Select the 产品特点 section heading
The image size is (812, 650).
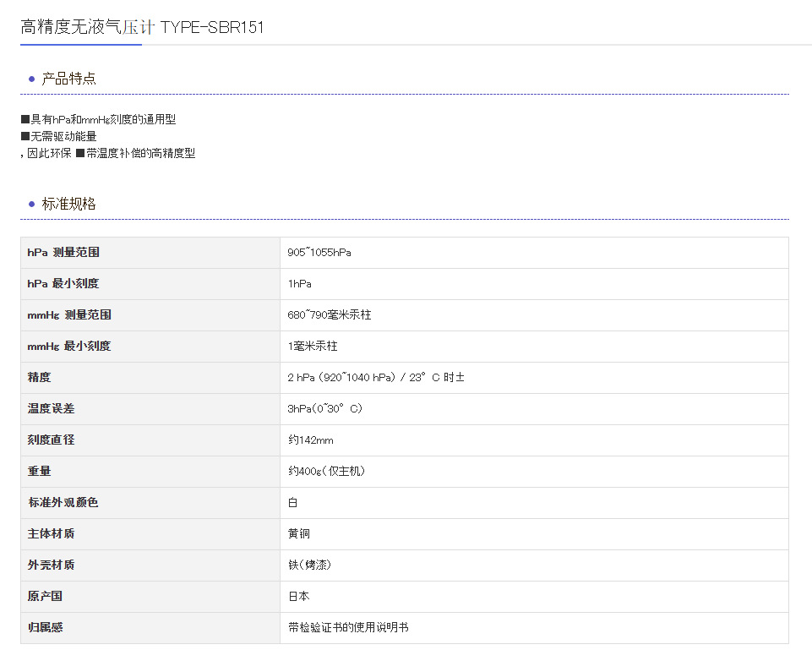[68, 79]
